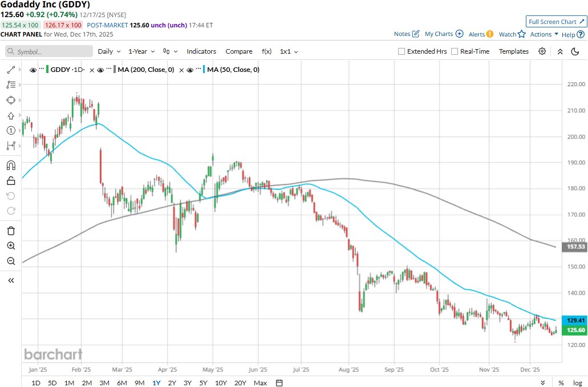Screen dimensions: 588x387
Task: Click the MA (50) cyan color swatch
Action: pos(204,70)
